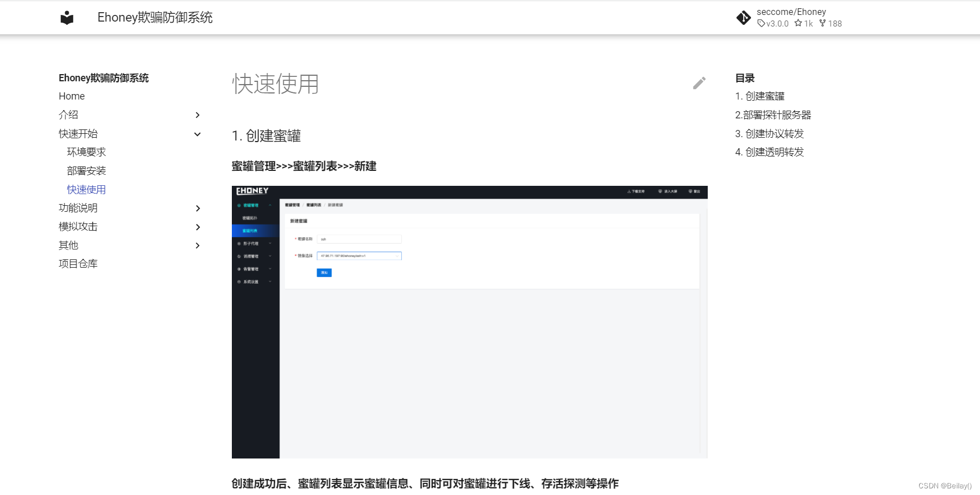Viewport: 980px width, 495px height.
Task: Click the 188 forks count
Action: click(831, 23)
